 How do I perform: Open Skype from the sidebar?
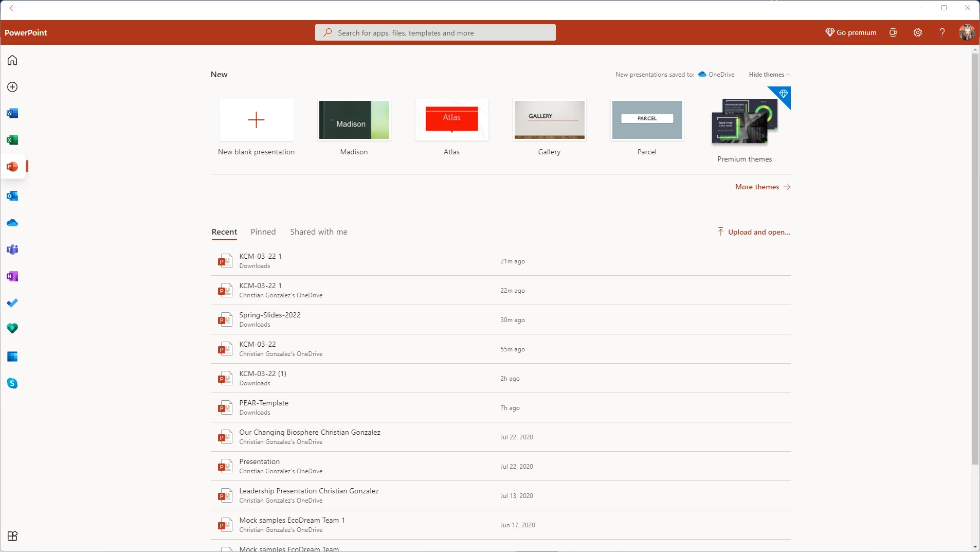pos(12,383)
